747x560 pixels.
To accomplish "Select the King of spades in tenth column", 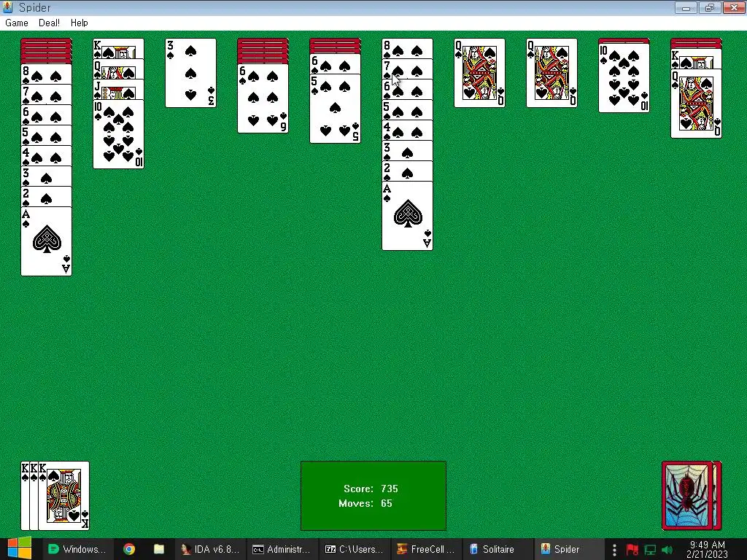I will [696, 59].
